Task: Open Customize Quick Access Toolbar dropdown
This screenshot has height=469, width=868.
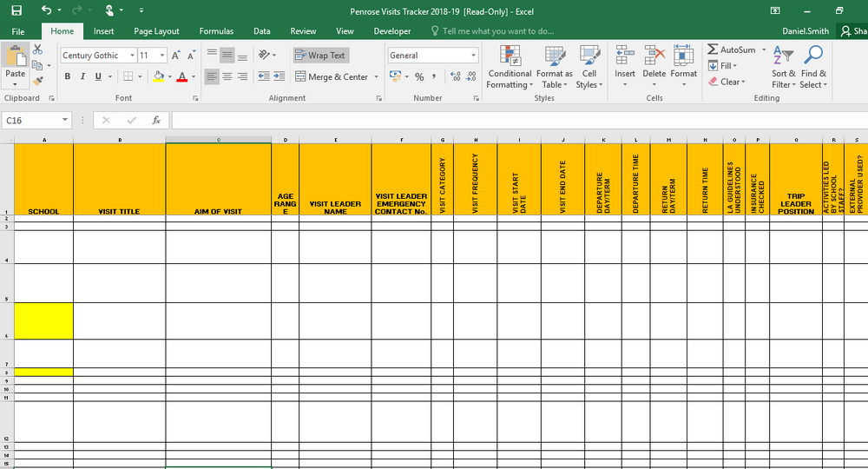Action: coord(141,10)
